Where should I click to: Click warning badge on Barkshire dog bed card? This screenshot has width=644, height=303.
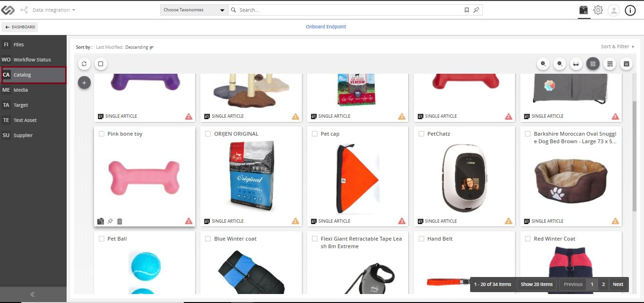[615, 221]
